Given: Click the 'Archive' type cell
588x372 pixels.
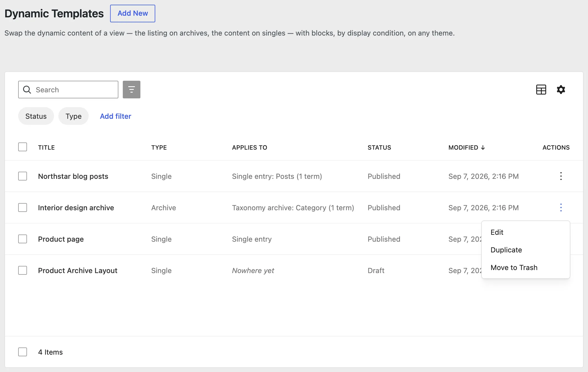Looking at the screenshot, I should [164, 208].
